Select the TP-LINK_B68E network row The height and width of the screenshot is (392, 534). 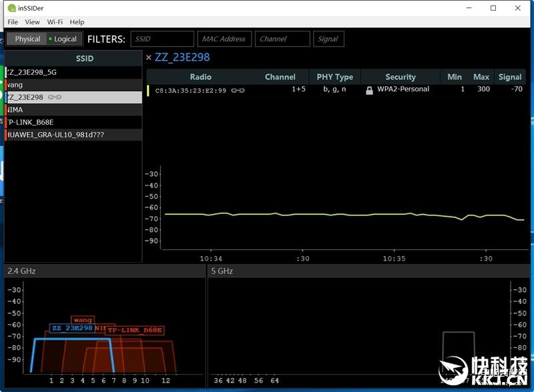(x=73, y=122)
